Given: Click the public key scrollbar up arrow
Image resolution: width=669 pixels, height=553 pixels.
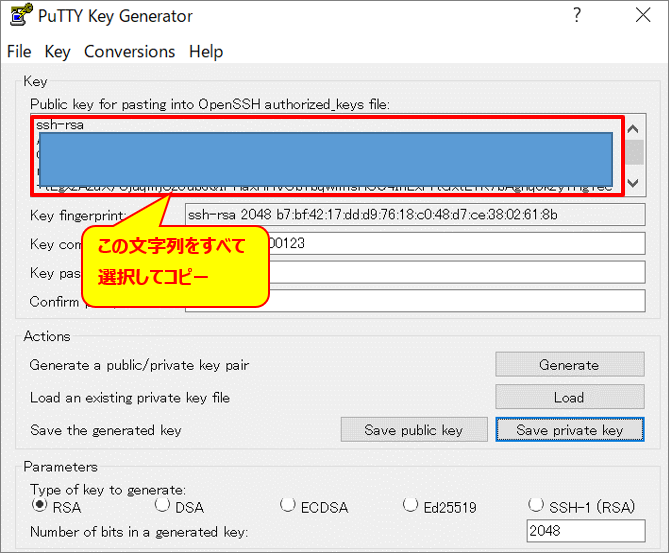Looking at the screenshot, I should (634, 128).
